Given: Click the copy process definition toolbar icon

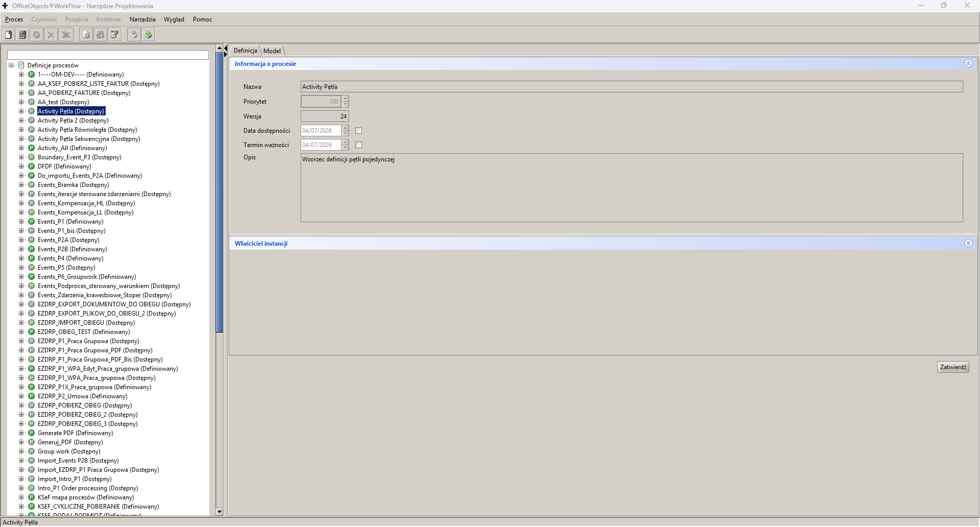Looking at the screenshot, I should click(22, 35).
